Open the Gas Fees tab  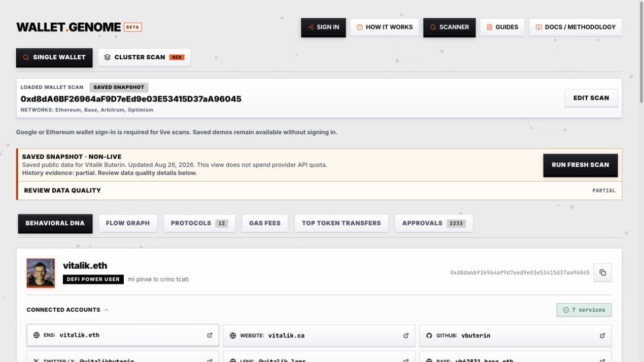click(265, 223)
